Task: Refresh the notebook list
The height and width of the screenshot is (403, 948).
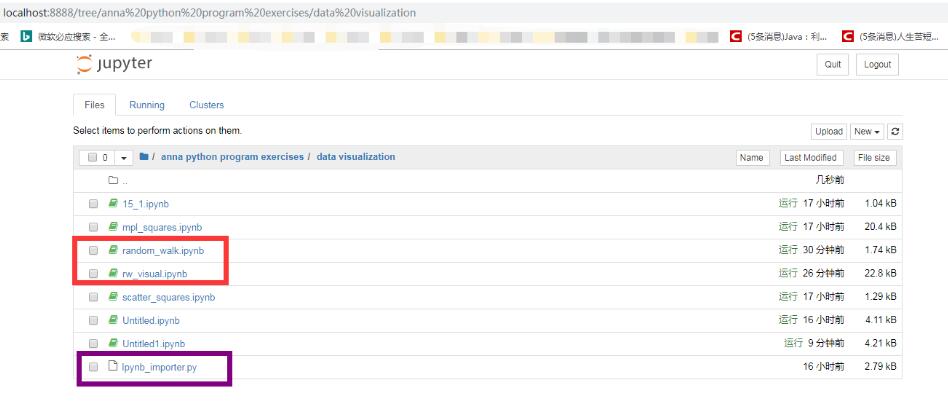Action: [x=895, y=131]
